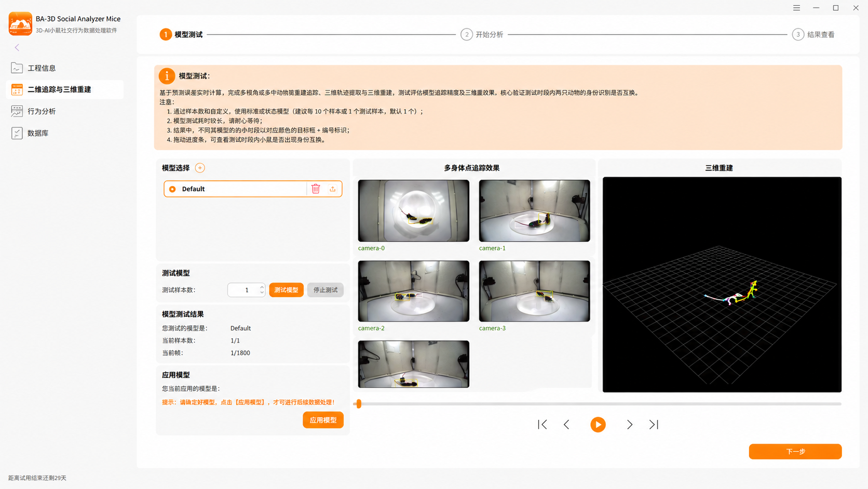The height and width of the screenshot is (489, 868).
Task: Step forward one frame
Action: point(630,425)
